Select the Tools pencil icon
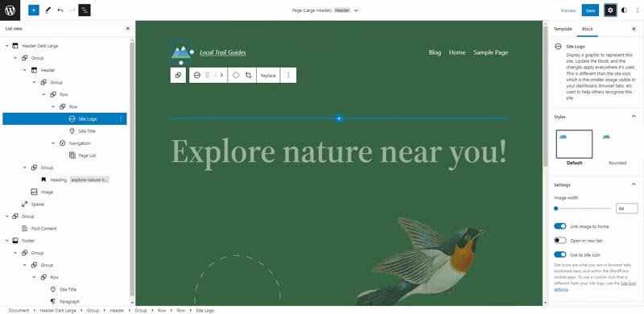Screen dimensions: 644x314 (47, 10)
